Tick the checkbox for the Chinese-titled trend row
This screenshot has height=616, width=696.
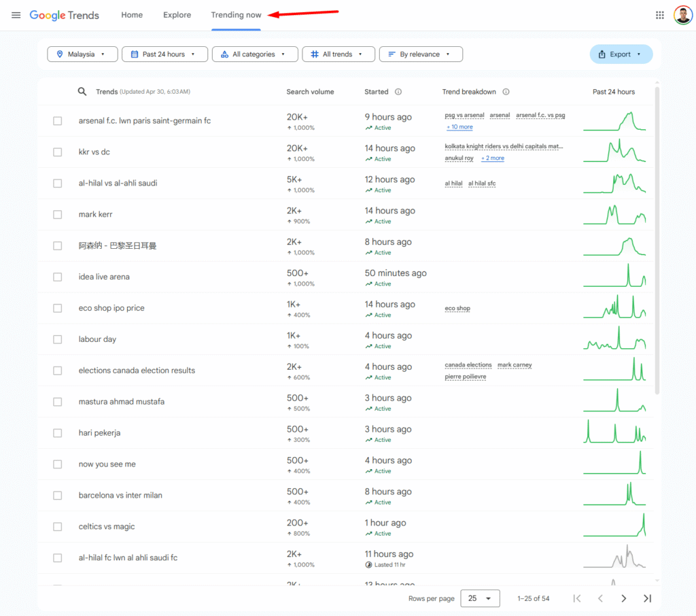point(58,245)
